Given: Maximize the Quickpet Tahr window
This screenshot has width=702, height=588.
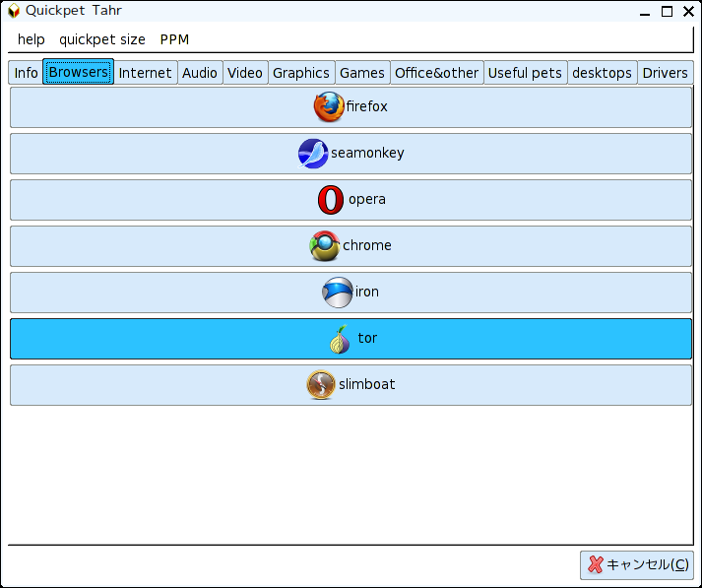Looking at the screenshot, I should coord(668,11).
